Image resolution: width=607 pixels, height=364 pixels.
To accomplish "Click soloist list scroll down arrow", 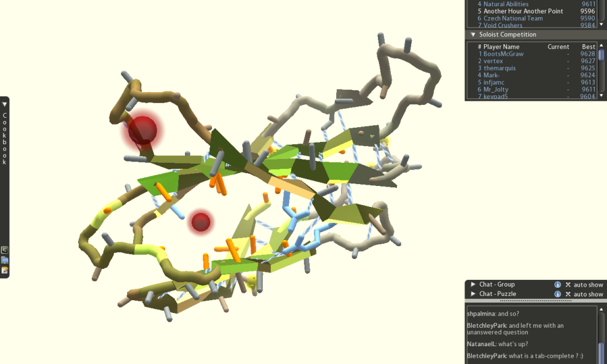I will point(601,95).
